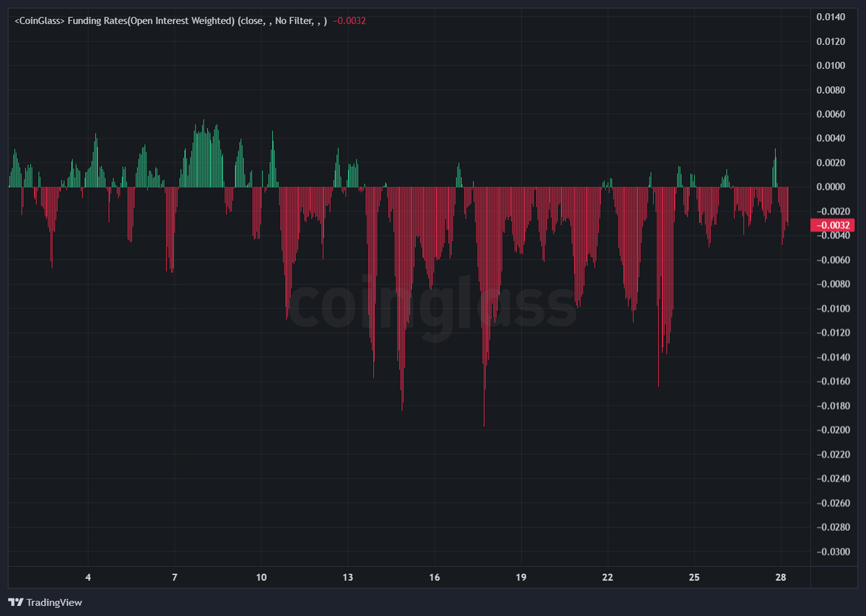Click date 7 on time axis

click(175, 578)
